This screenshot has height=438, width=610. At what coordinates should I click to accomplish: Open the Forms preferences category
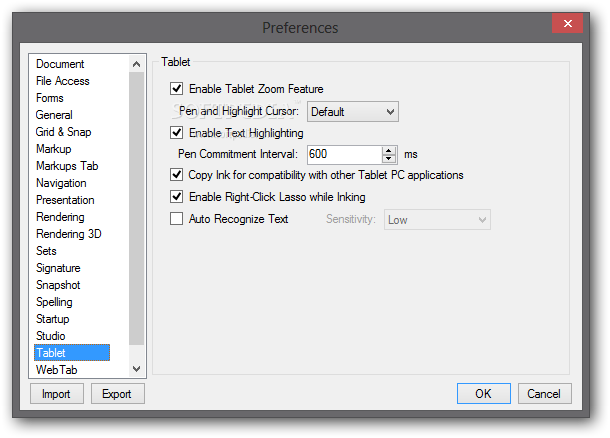tap(49, 98)
